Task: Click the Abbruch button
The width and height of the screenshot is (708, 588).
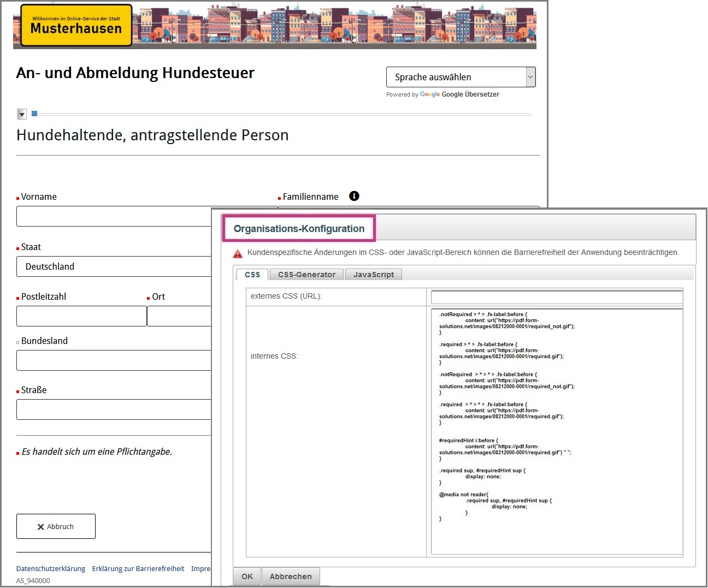Action: (56, 526)
